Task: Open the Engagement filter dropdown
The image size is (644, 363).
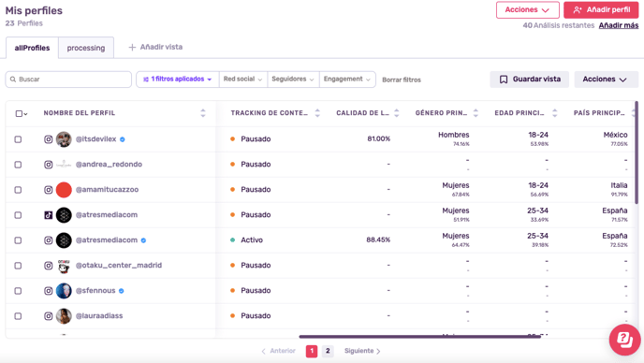Action: click(x=347, y=80)
